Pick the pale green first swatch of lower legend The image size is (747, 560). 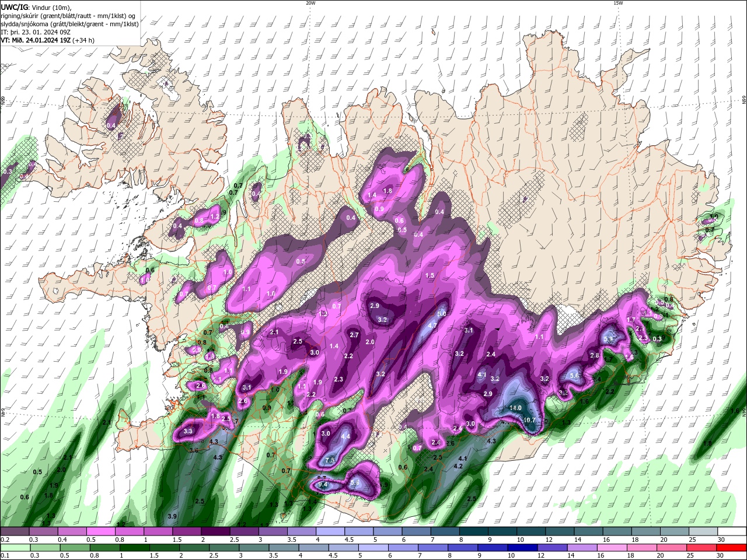pyautogui.click(x=15, y=548)
